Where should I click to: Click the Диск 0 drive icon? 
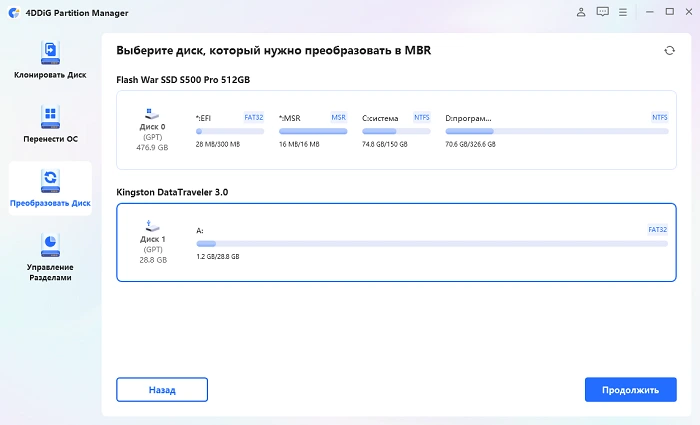coord(152,113)
